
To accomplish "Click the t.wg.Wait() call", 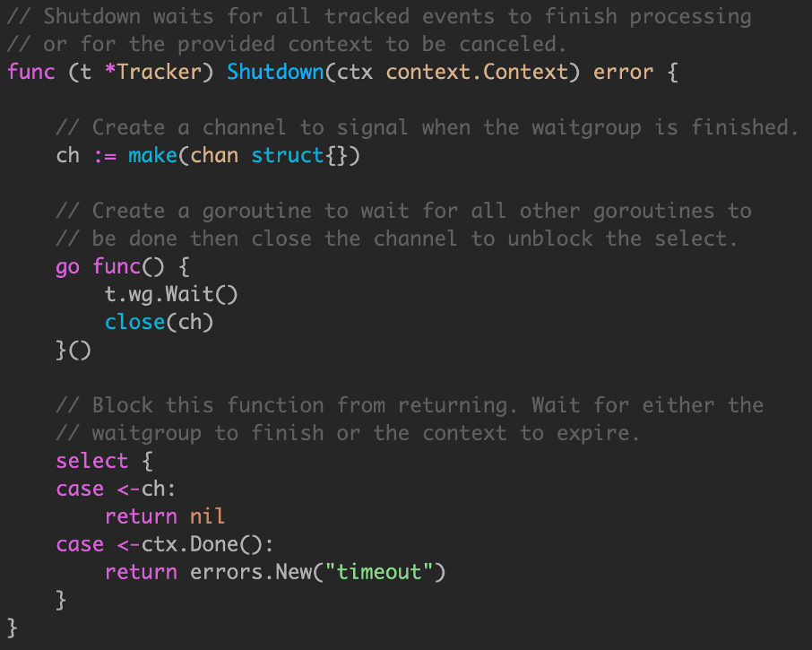I will click(x=171, y=294).
